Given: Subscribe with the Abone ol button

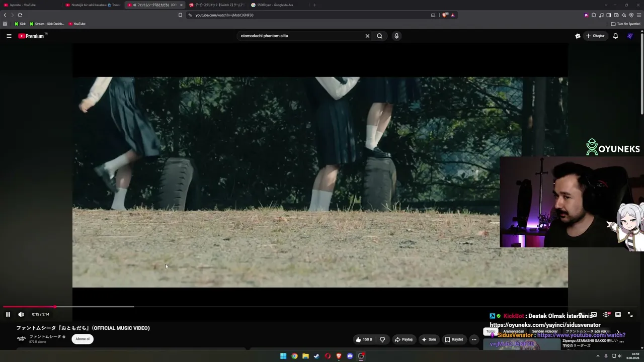Looking at the screenshot, I should click(83, 339).
